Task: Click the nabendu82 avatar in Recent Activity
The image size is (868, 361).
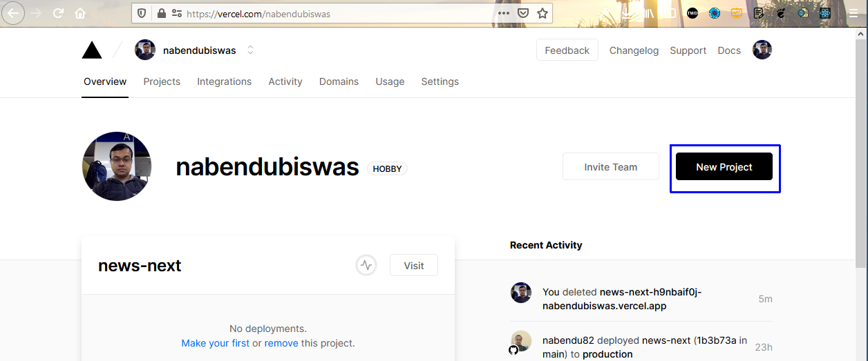Action: tap(520, 341)
